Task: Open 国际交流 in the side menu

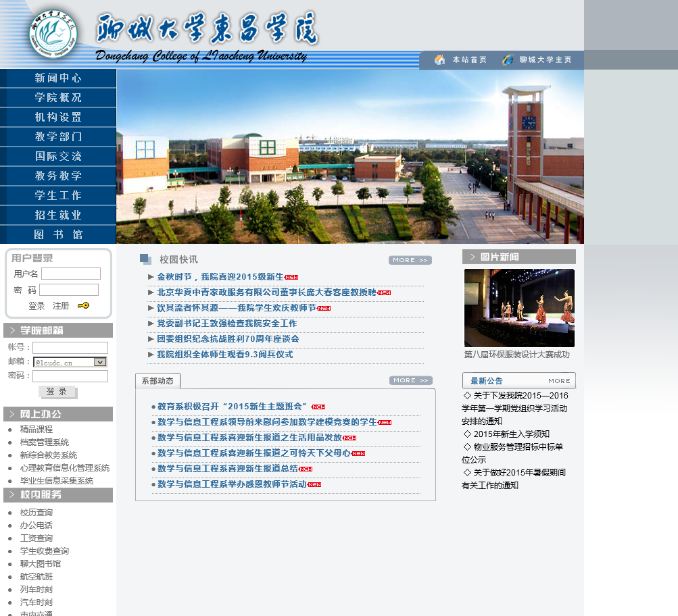Action: click(x=58, y=157)
